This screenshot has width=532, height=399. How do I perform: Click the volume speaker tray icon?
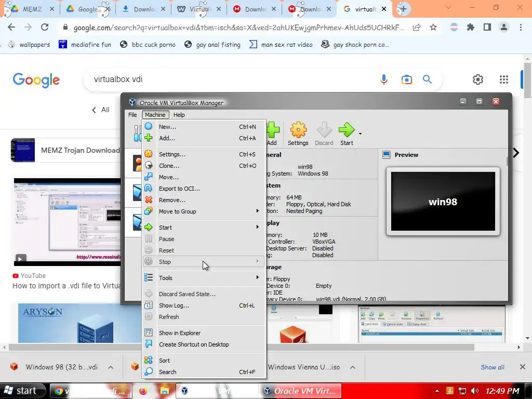pos(475,391)
